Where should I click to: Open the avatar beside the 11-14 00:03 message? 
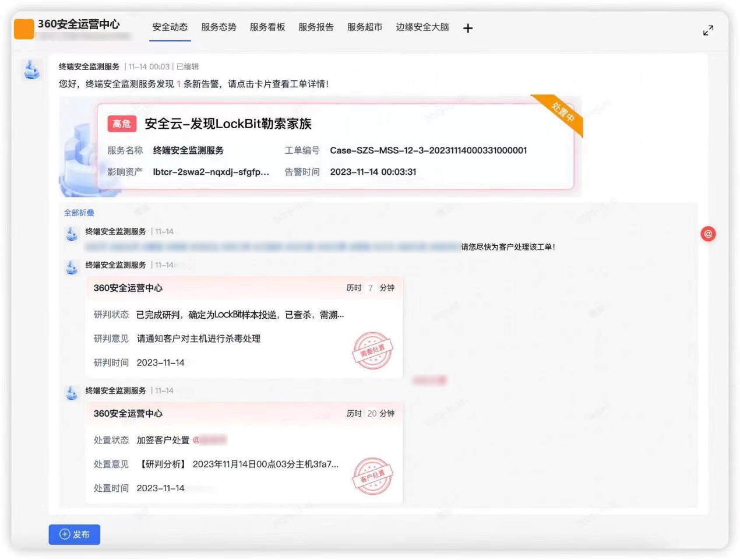(x=32, y=71)
